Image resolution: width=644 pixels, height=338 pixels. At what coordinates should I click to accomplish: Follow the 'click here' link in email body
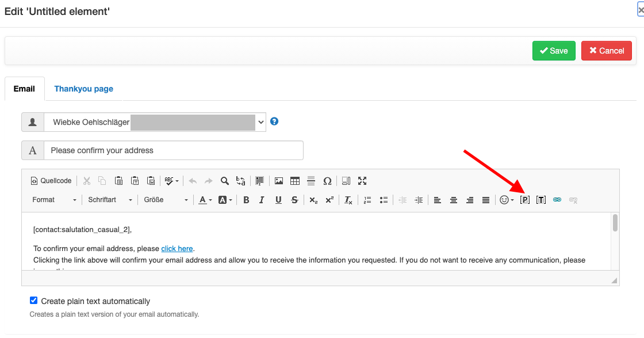(x=177, y=249)
